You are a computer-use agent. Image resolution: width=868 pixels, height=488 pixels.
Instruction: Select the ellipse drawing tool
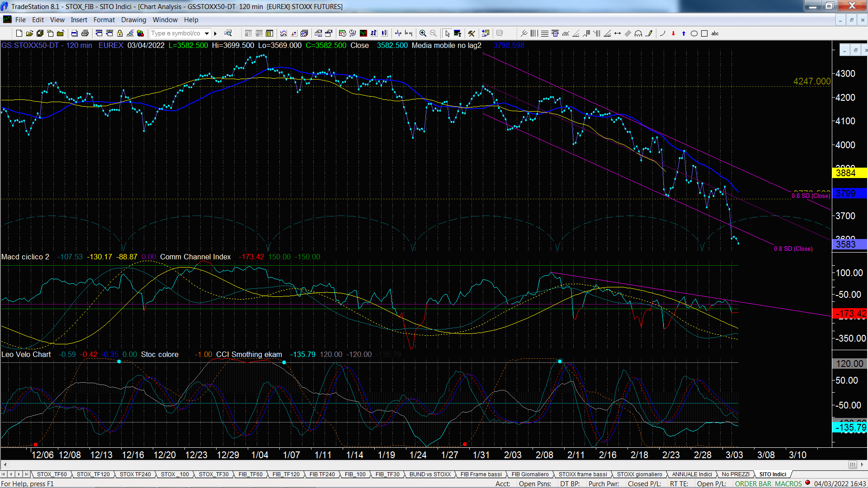(x=694, y=33)
